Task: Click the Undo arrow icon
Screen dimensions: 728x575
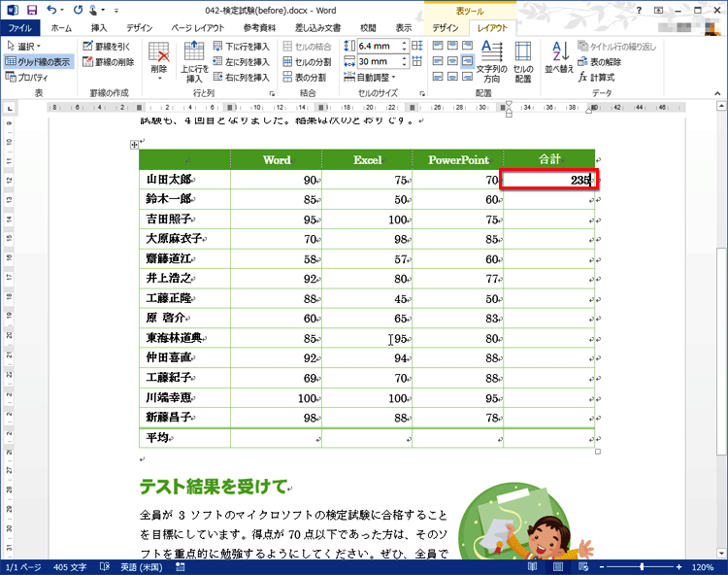Action: pyautogui.click(x=51, y=10)
